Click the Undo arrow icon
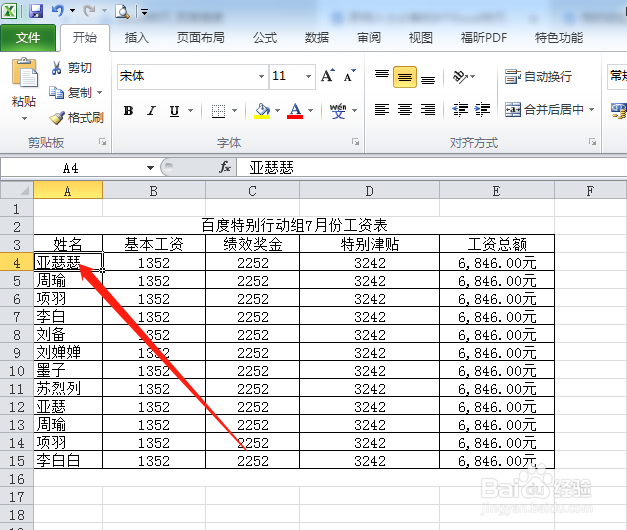This screenshot has width=627, height=530. click(58, 11)
